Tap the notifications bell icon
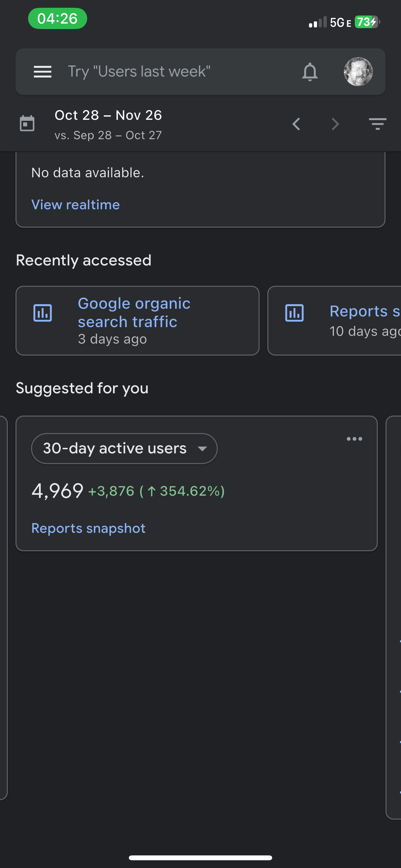Viewport: 401px width, 868px height. pos(309,72)
